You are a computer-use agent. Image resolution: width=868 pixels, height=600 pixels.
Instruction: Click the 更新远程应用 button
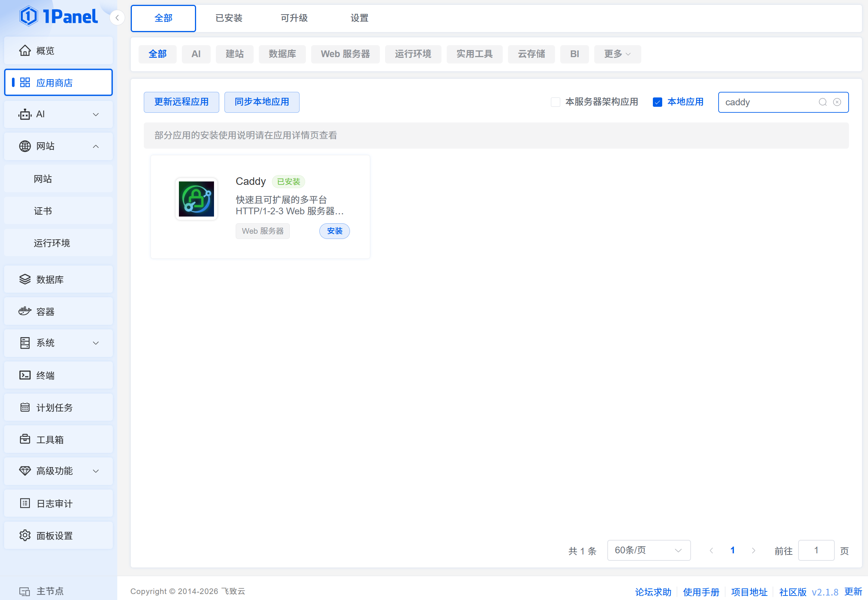click(181, 102)
